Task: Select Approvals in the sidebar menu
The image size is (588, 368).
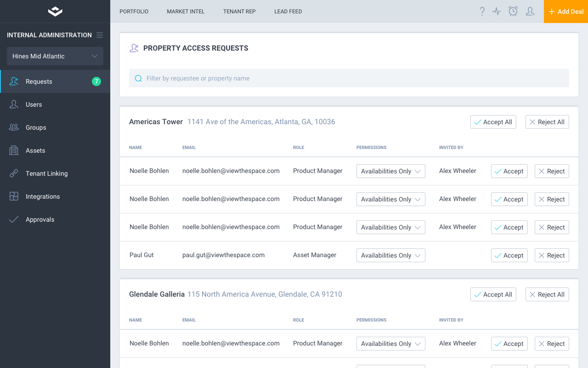Action: [x=40, y=219]
